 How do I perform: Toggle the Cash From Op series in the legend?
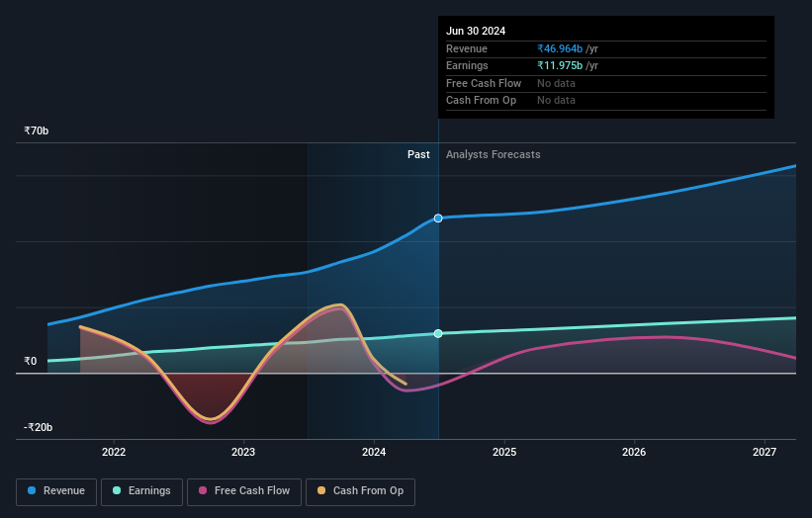coord(360,491)
